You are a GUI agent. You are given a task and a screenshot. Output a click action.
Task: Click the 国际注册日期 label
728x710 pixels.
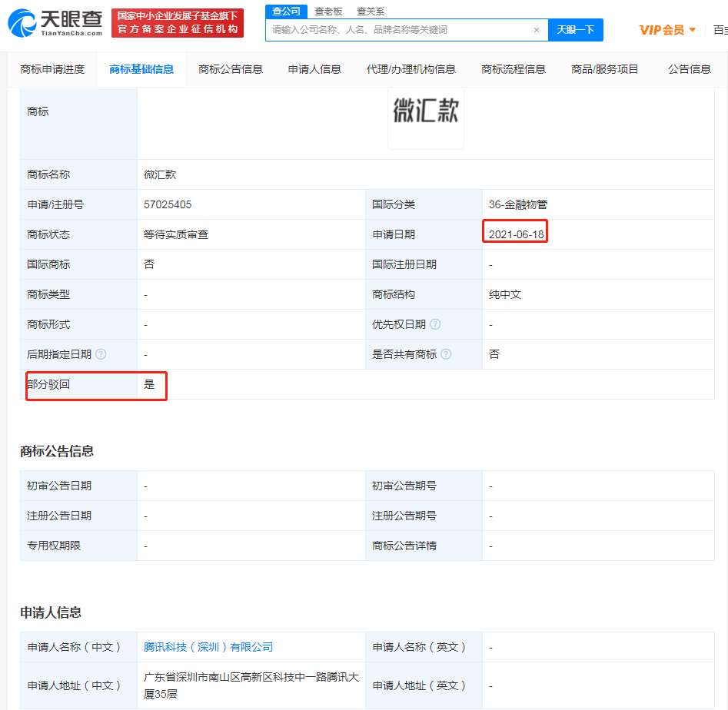click(x=404, y=264)
